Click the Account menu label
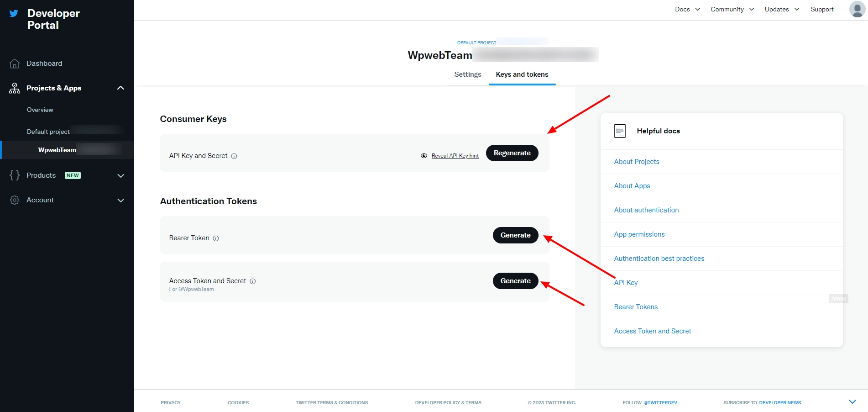Image resolution: width=868 pixels, height=412 pixels. point(40,200)
